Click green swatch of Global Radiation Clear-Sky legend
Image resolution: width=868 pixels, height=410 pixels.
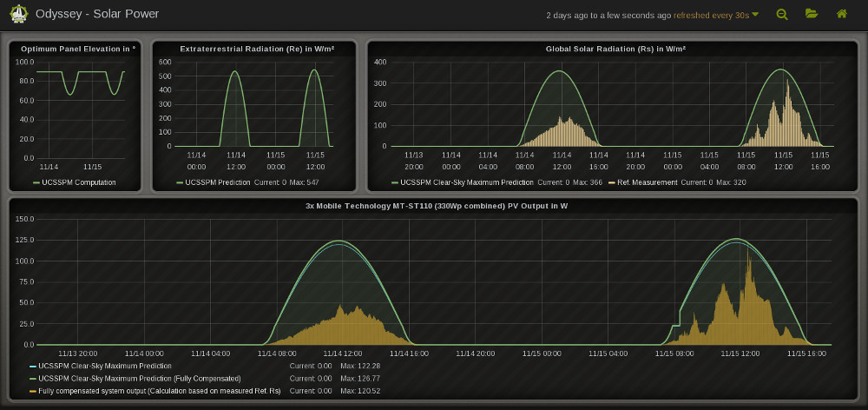pos(395,182)
